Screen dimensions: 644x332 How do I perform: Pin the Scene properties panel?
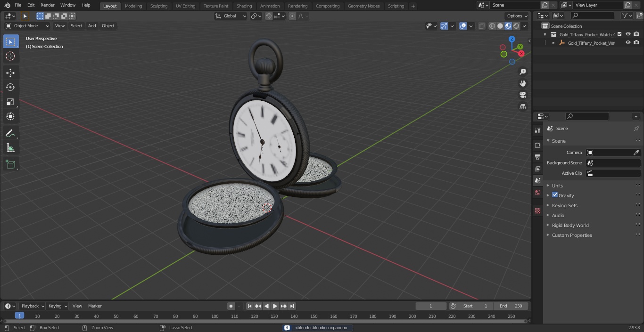pyautogui.click(x=636, y=129)
